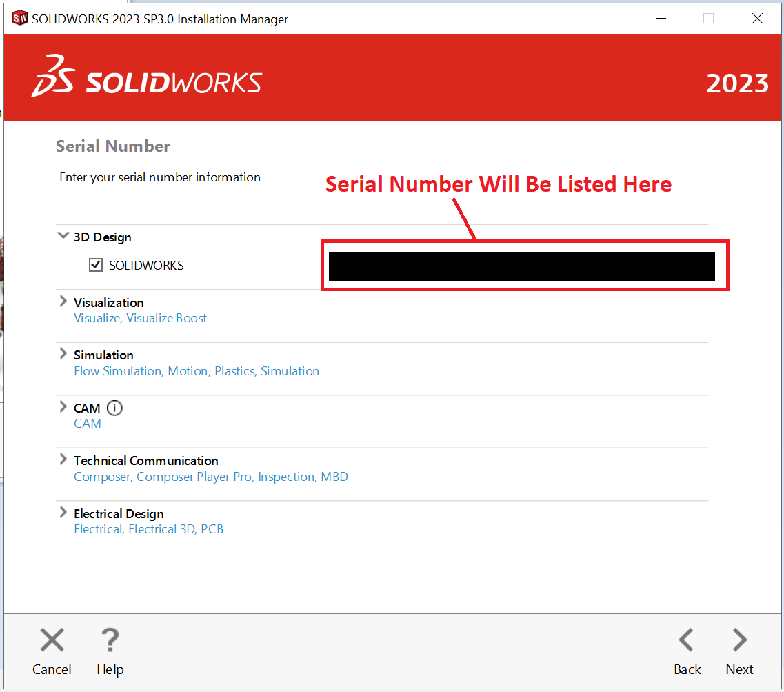The image size is (784, 692).
Task: Click the SOLIDWORKS serial number field
Action: pos(521,267)
